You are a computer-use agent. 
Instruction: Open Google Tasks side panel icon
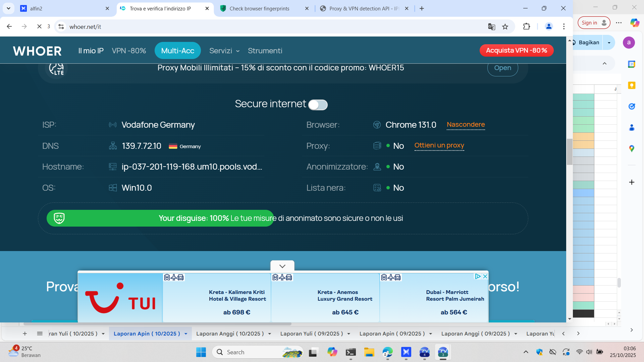coord(632,106)
